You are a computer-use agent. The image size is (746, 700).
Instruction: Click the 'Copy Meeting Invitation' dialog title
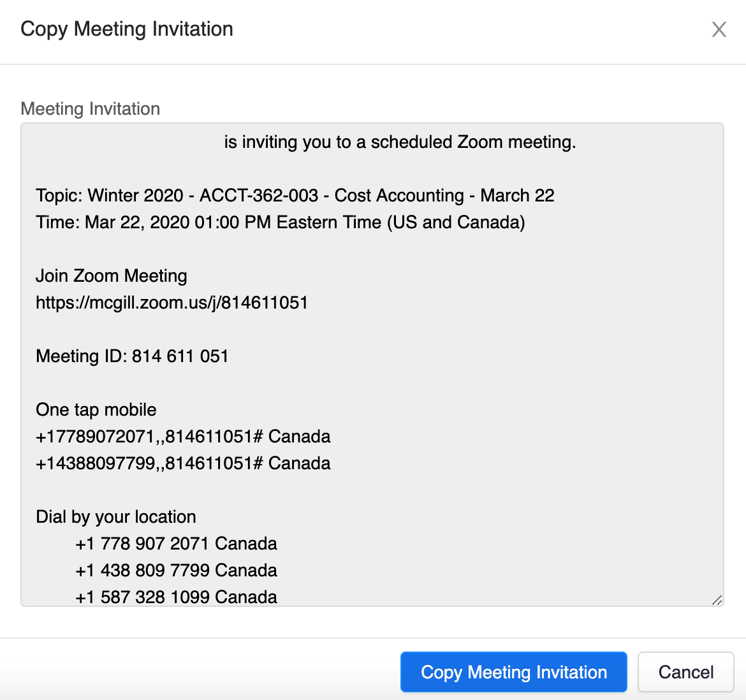coord(126,29)
